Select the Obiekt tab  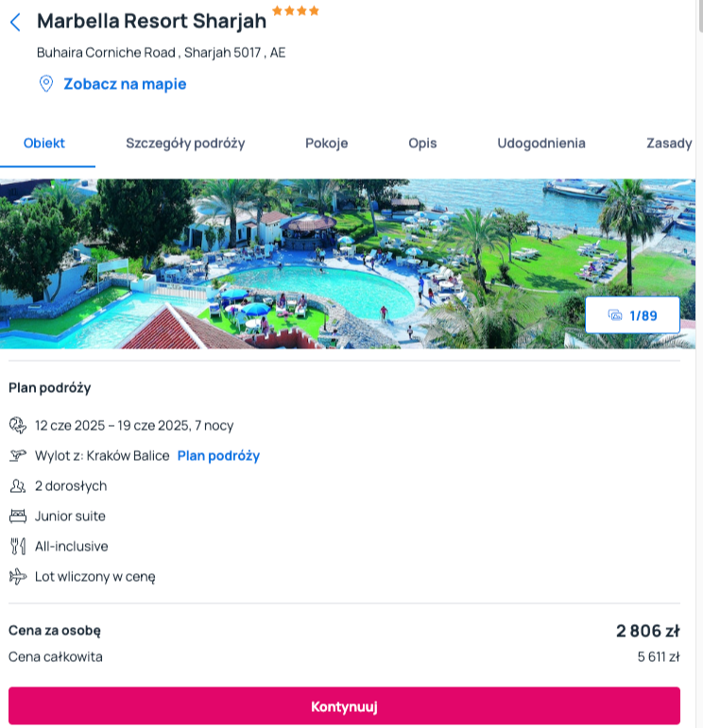[44, 143]
